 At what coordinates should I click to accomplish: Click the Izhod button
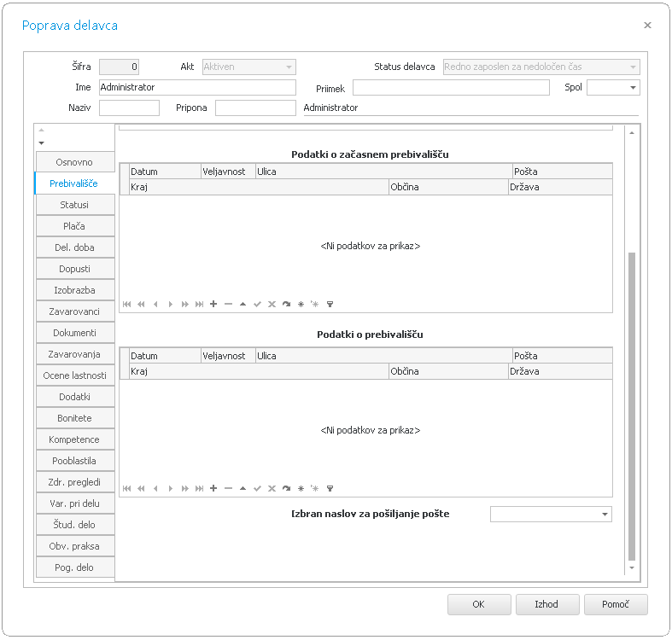click(x=547, y=604)
